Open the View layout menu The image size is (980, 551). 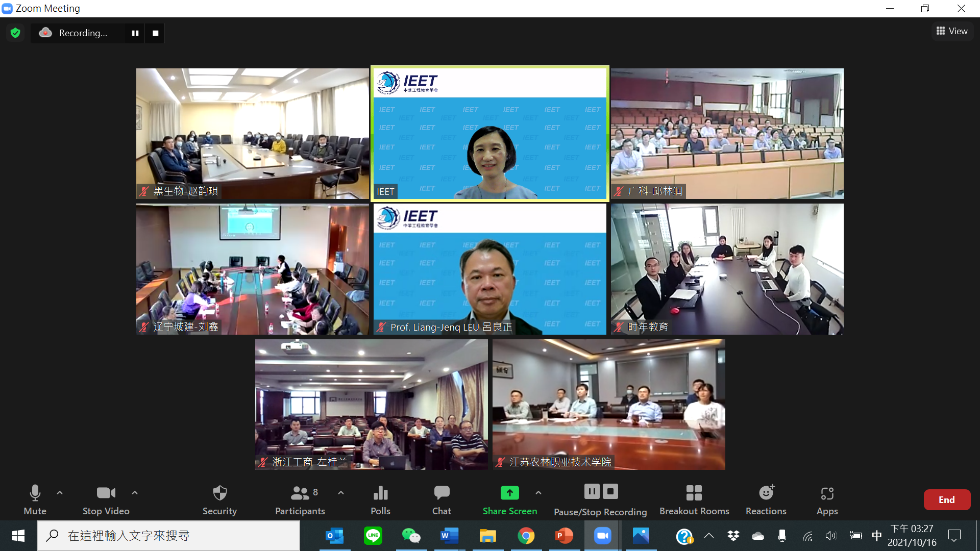tap(952, 31)
